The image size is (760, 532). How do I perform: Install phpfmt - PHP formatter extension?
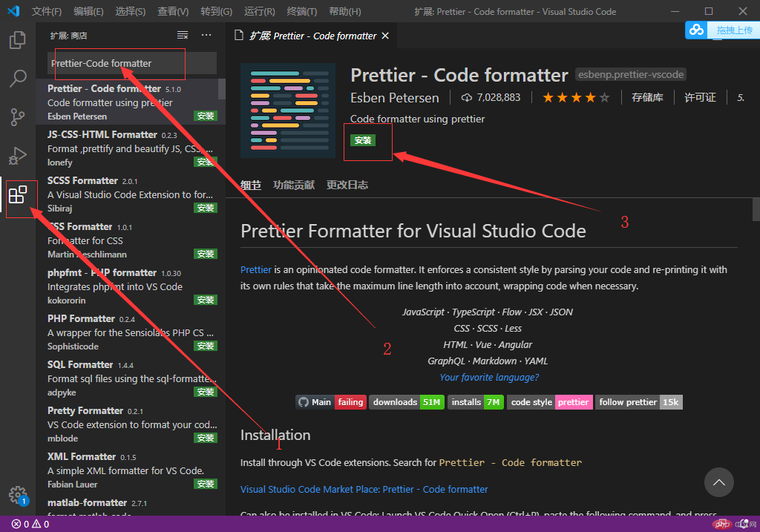(206, 300)
